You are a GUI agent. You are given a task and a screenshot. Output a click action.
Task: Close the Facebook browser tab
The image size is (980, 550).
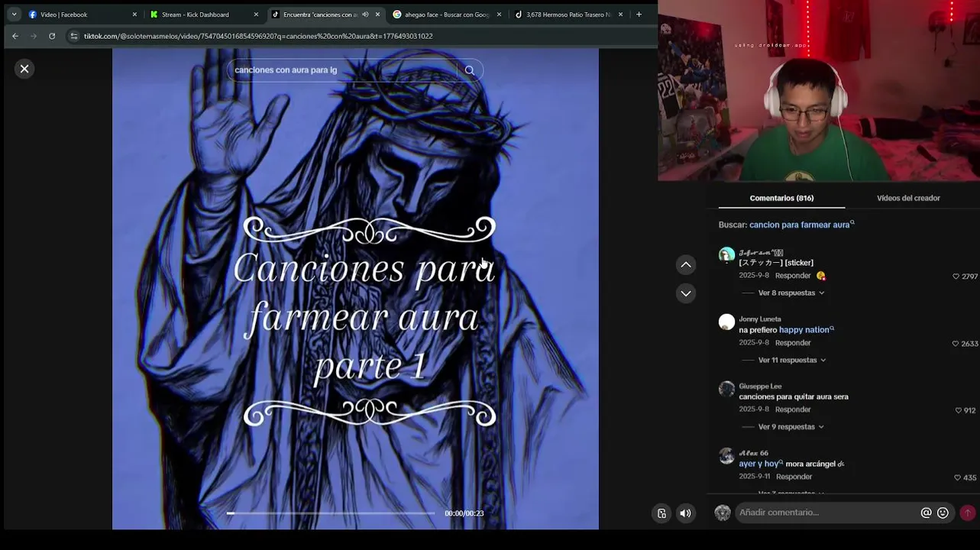pos(134,15)
